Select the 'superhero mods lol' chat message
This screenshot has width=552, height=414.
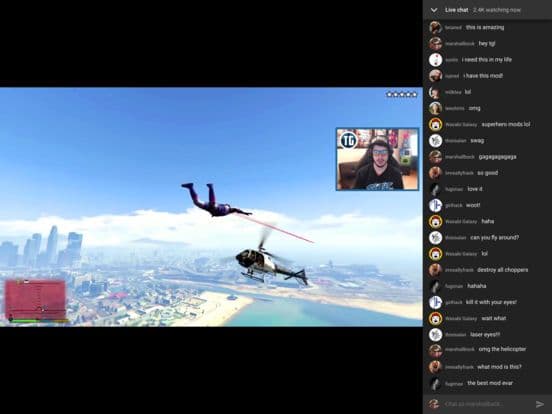click(506, 125)
